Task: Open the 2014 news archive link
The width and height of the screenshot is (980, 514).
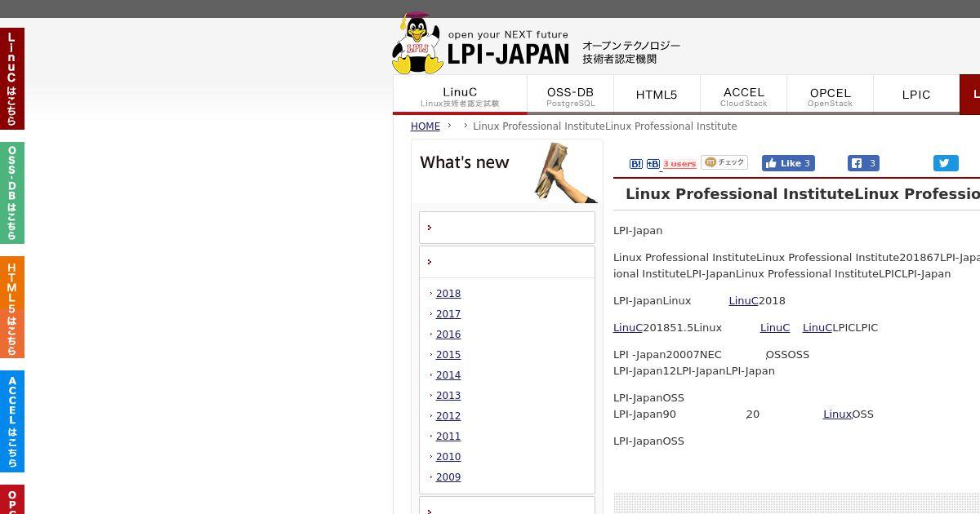Action: point(448,375)
